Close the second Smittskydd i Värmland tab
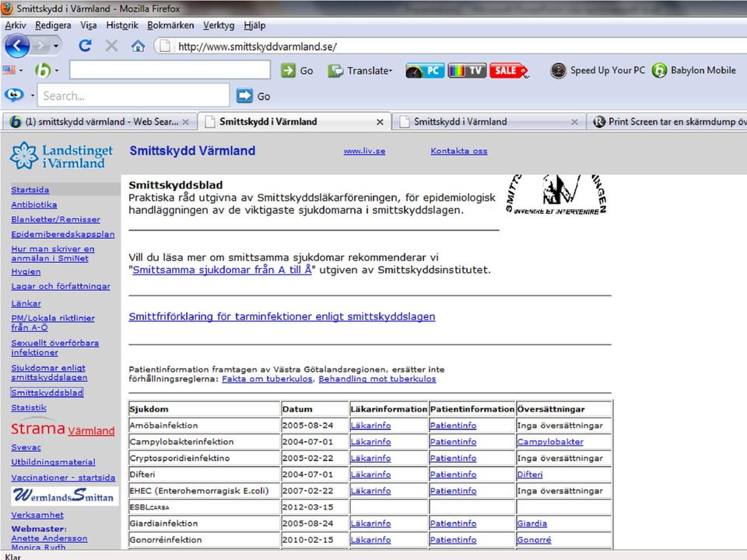747x560 pixels. pyautogui.click(x=574, y=122)
